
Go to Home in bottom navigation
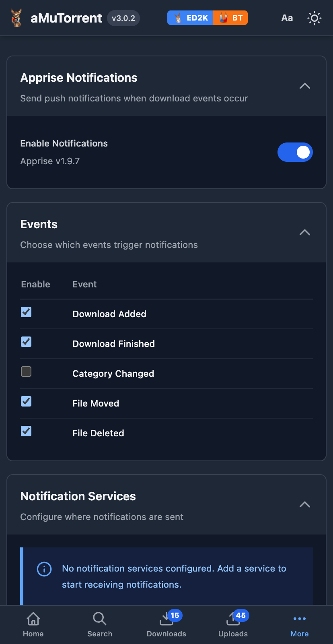pyautogui.click(x=33, y=624)
